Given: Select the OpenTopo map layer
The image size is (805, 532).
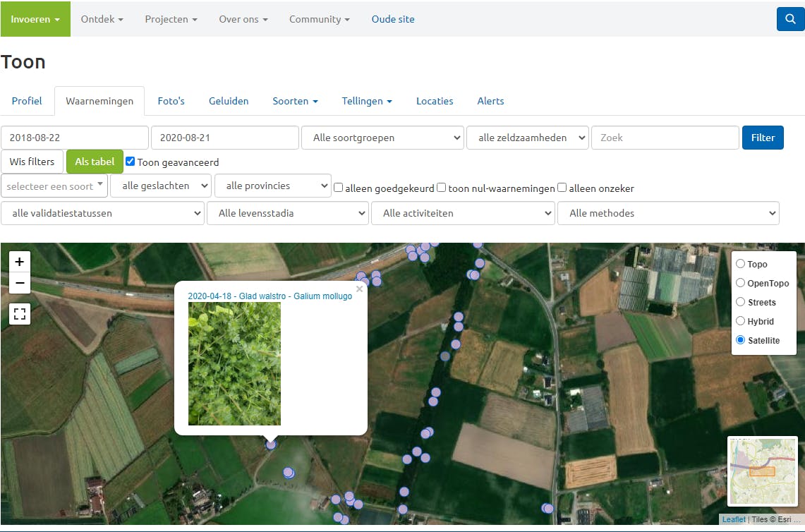Looking at the screenshot, I should tap(740, 282).
